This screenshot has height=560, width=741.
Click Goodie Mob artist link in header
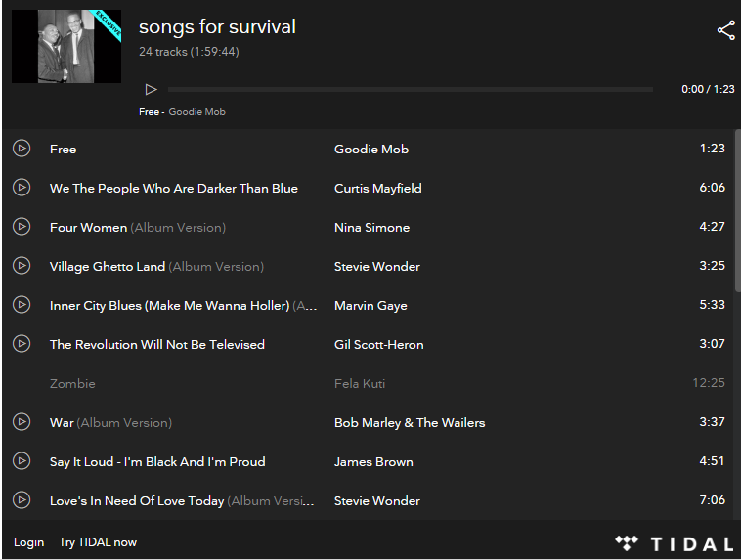196,112
